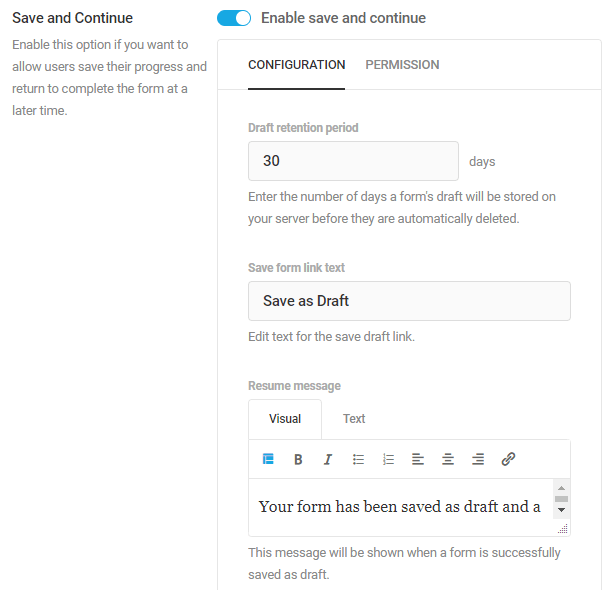Select the Visual editor tab

click(285, 419)
